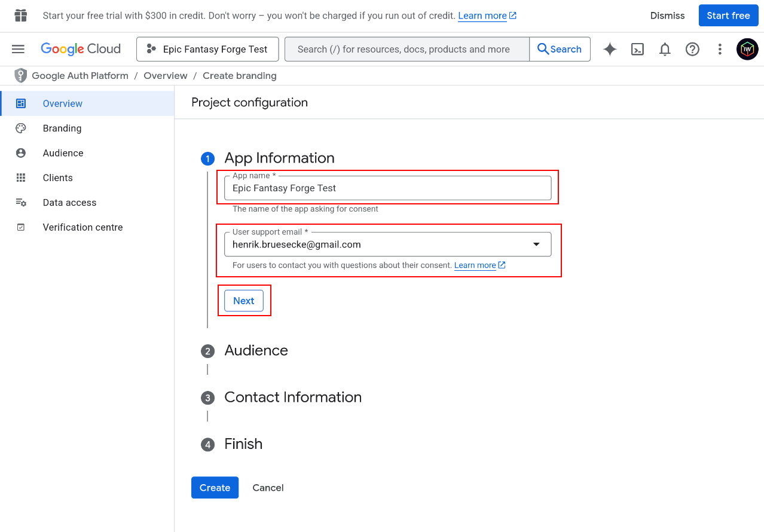Expand the user support email dropdown
The width and height of the screenshot is (764, 532).
[536, 244]
